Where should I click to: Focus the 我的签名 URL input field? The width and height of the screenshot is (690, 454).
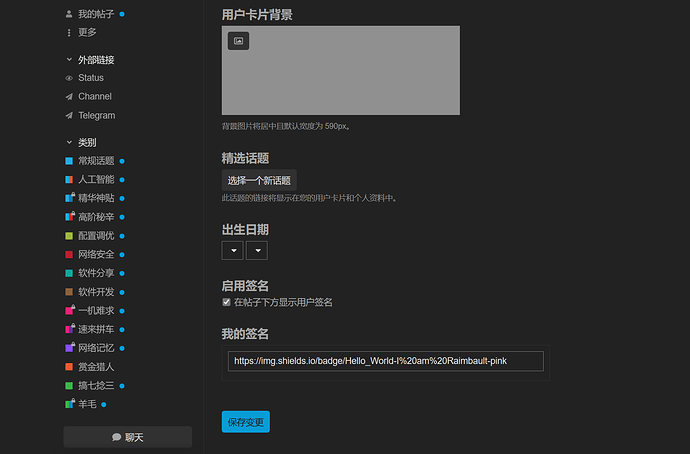(x=385, y=361)
